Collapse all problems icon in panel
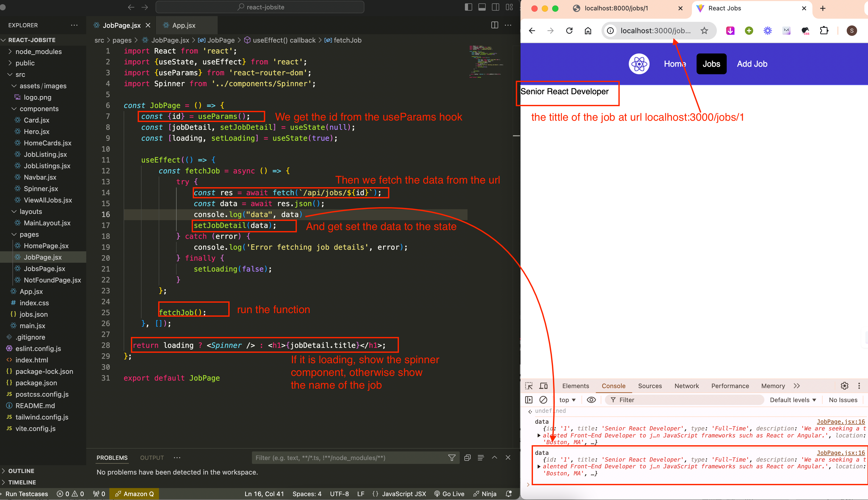This screenshot has width=868, height=500. pos(467,458)
